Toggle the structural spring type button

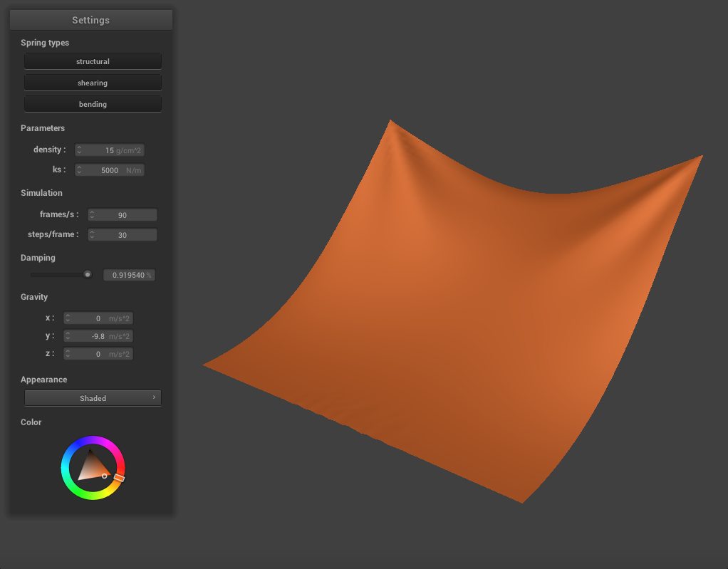[93, 61]
